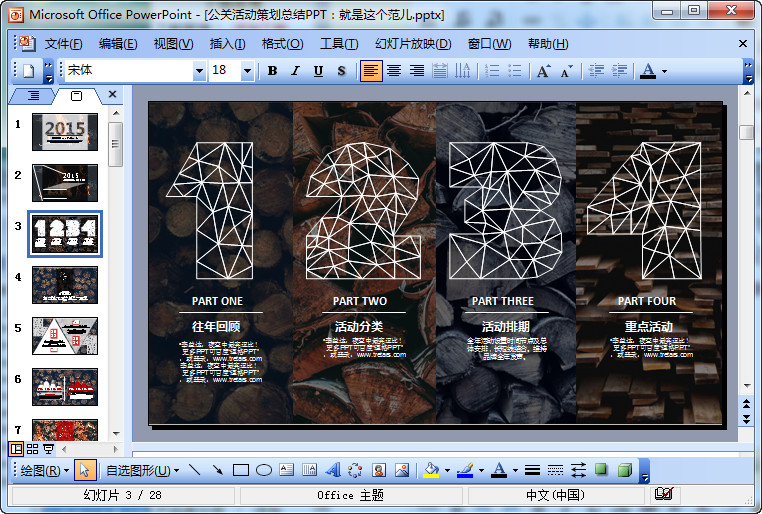Toggle Italic text formatting
The height and width of the screenshot is (514, 762).
pos(295,71)
